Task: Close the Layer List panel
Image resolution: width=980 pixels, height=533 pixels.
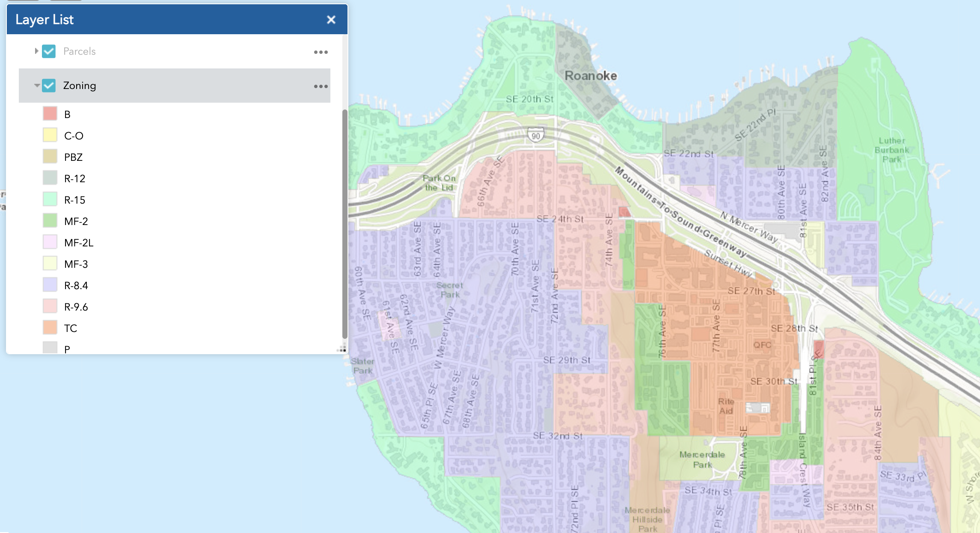Action: coord(331,20)
